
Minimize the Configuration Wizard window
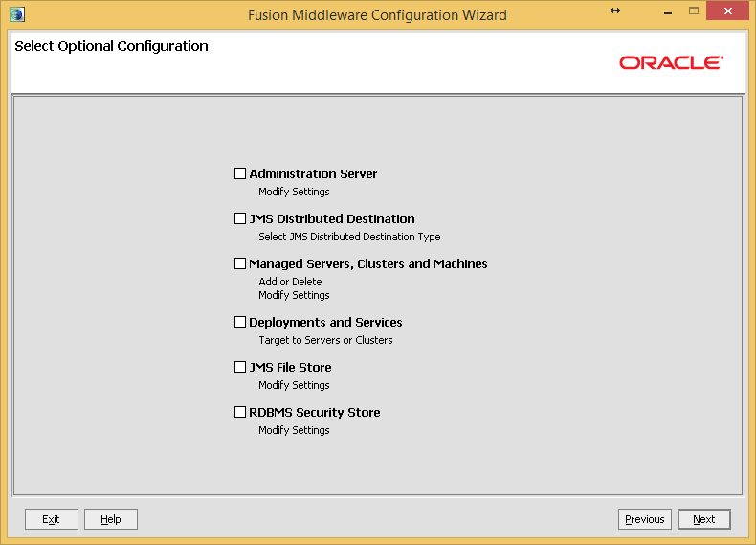tap(668, 13)
